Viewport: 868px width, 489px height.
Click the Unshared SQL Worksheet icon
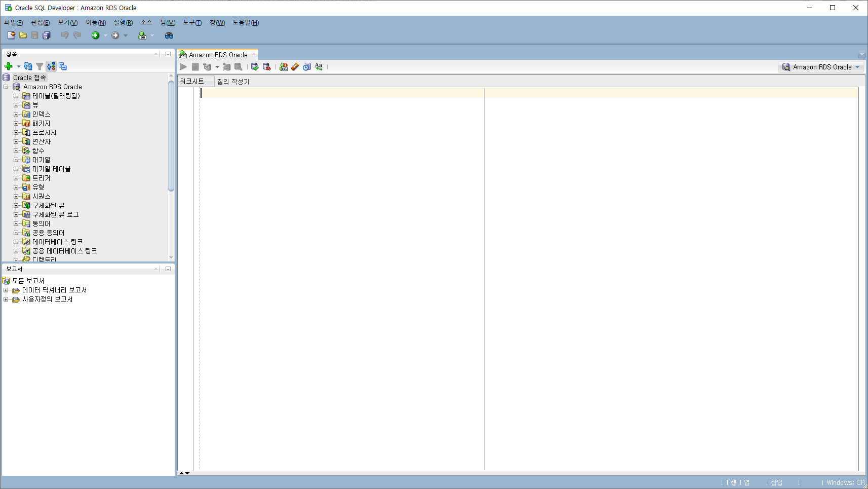click(284, 67)
